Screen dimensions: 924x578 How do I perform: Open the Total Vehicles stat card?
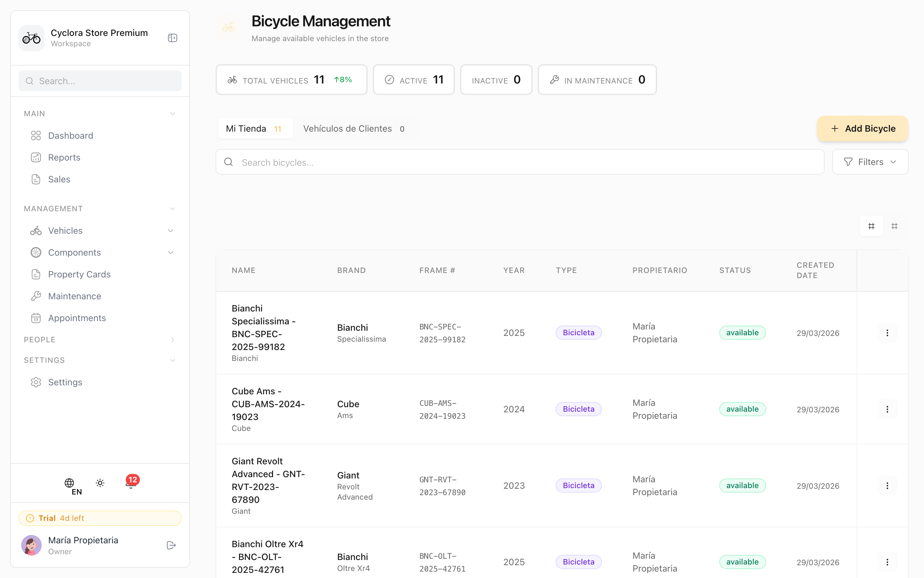pyautogui.click(x=291, y=80)
